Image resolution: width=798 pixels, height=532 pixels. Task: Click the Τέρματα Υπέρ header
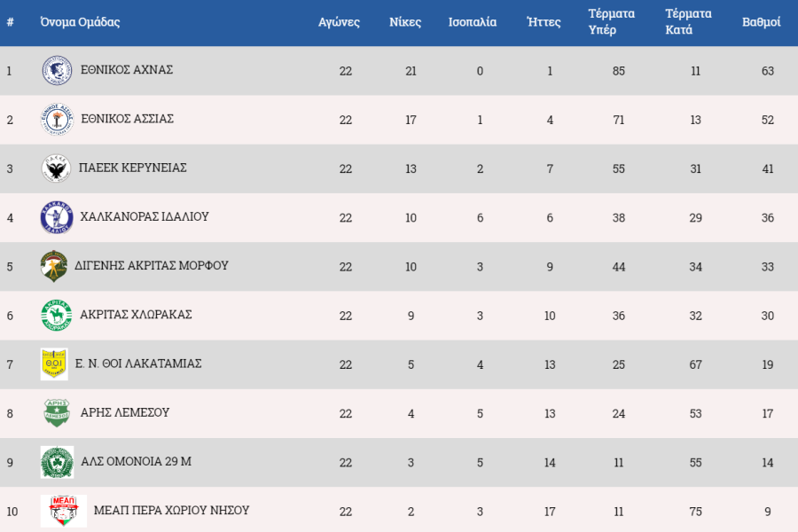pyautogui.click(x=612, y=22)
